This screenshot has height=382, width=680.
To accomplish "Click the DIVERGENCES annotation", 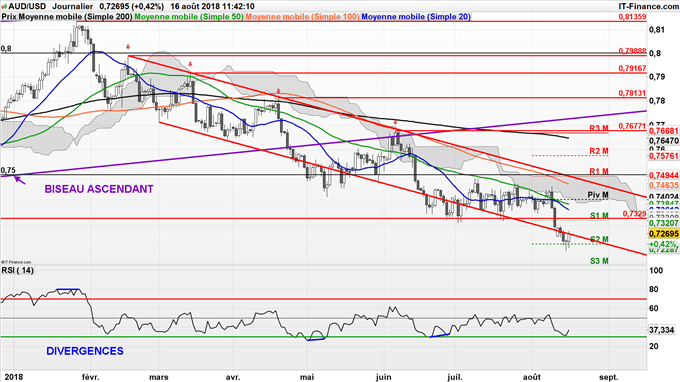I will point(85,351).
